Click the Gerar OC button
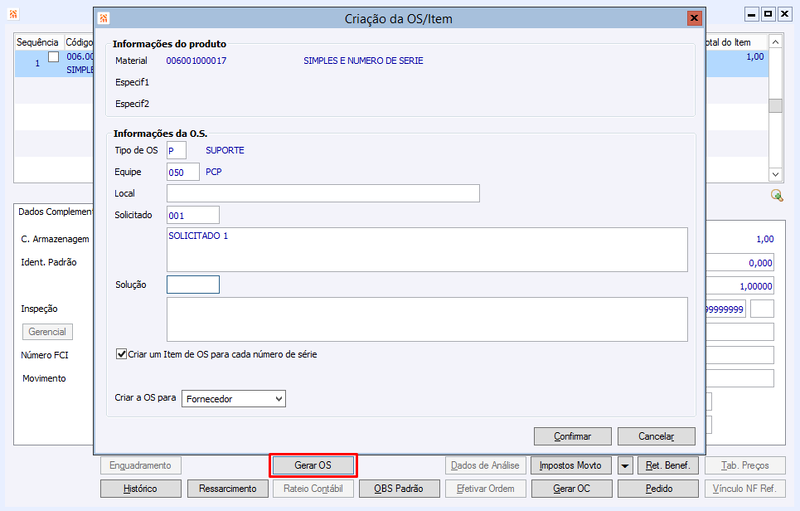This screenshot has width=800, height=511. 571,489
